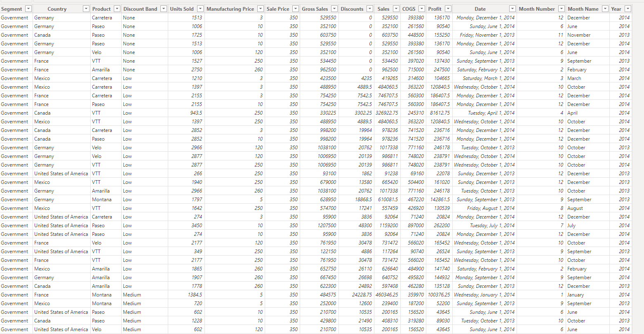Click the Profit cell 81612.75
This screenshot has width=644, height=334.
pos(440,113)
